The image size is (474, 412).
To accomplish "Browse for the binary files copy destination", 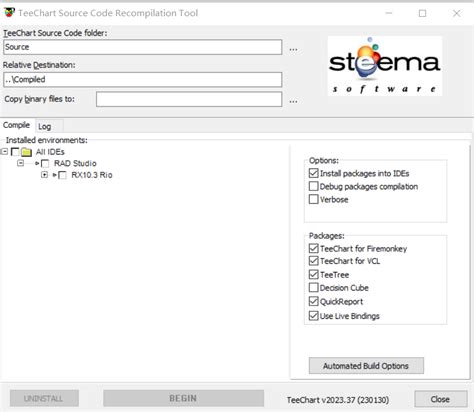I will click(293, 101).
